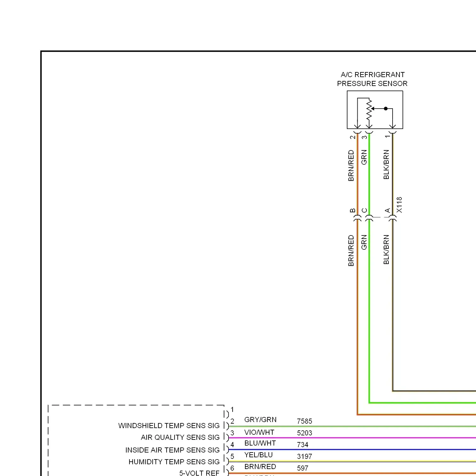Click the BLK/BRN label between sensor and X118
This screenshot has width=476, height=476.
[x=386, y=164]
